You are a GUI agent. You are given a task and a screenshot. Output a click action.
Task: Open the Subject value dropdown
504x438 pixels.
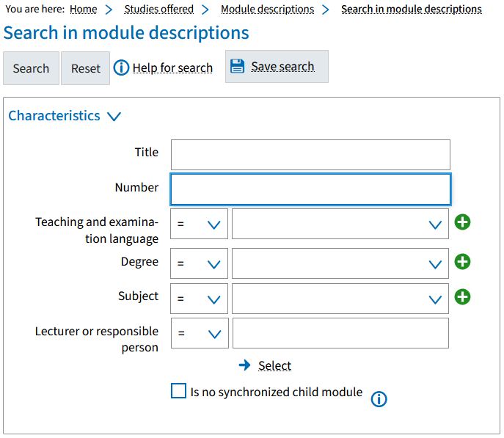[x=340, y=299]
